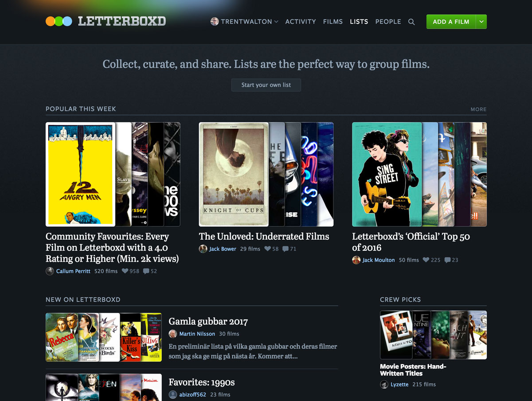Open Martin Nilsson's profile link
The width and height of the screenshot is (532, 401).
[197, 334]
